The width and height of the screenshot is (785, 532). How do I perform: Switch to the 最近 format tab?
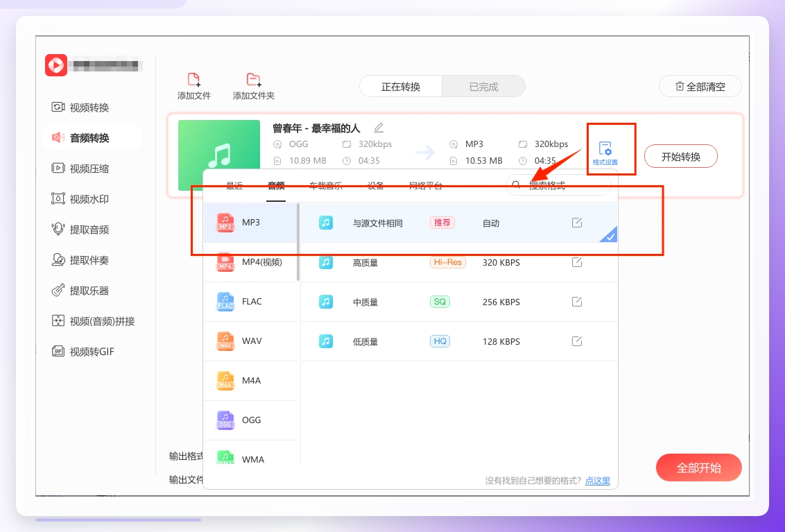coord(234,186)
